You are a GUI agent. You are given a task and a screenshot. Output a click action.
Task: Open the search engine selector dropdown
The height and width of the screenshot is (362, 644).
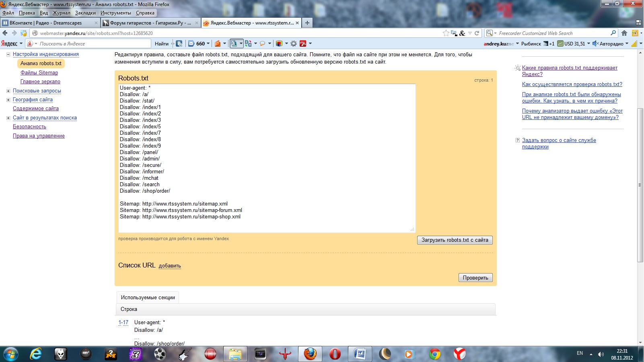(x=492, y=33)
